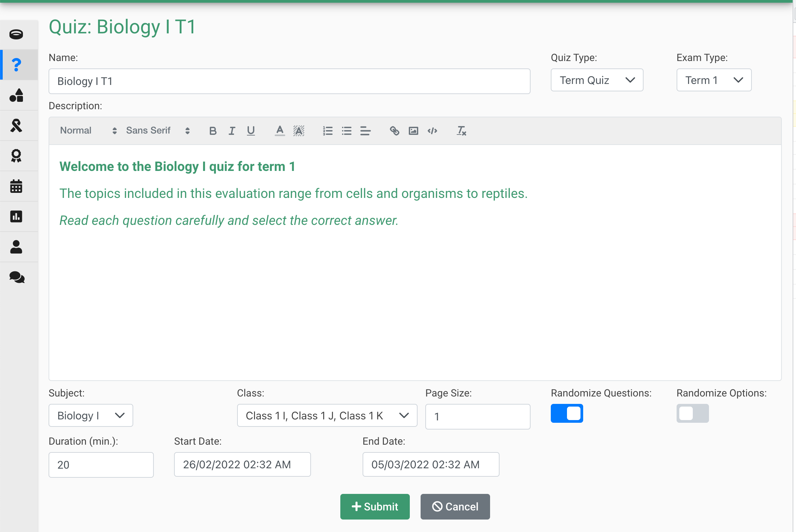The height and width of the screenshot is (532, 796).
Task: Expand the Exam Type Term 1 dropdown
Action: pos(713,80)
